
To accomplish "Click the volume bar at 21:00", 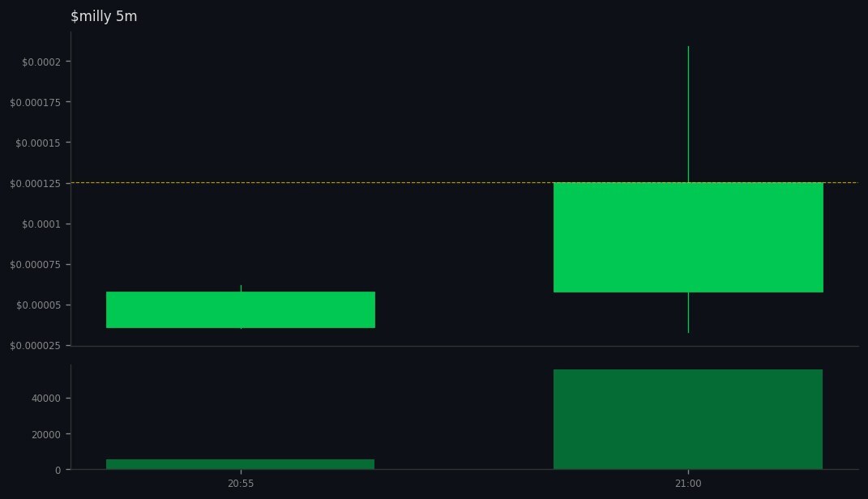I will click(x=687, y=417).
